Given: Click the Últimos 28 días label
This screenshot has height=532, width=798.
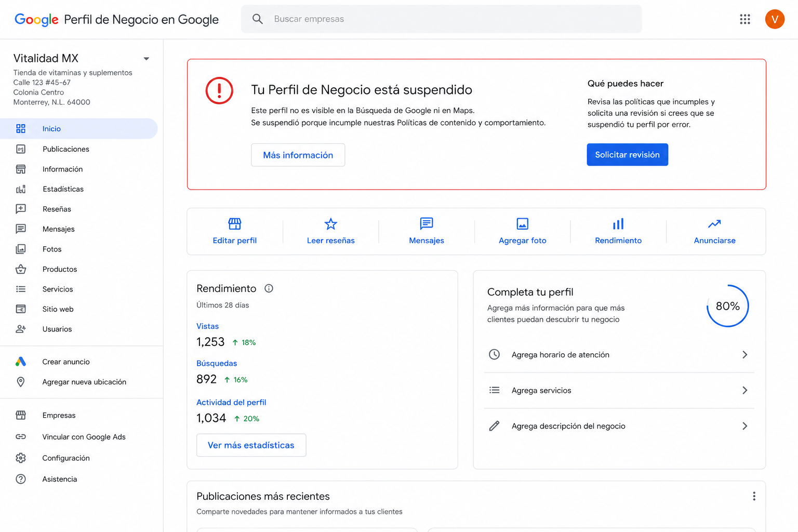Looking at the screenshot, I should click(222, 305).
